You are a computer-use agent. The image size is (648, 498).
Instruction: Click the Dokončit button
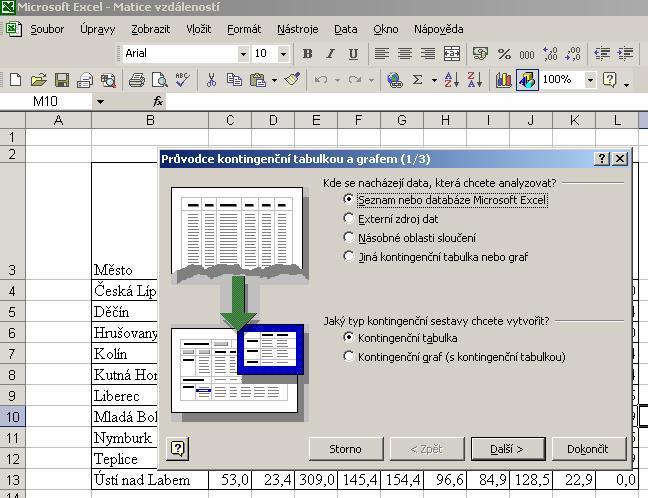[x=588, y=449]
